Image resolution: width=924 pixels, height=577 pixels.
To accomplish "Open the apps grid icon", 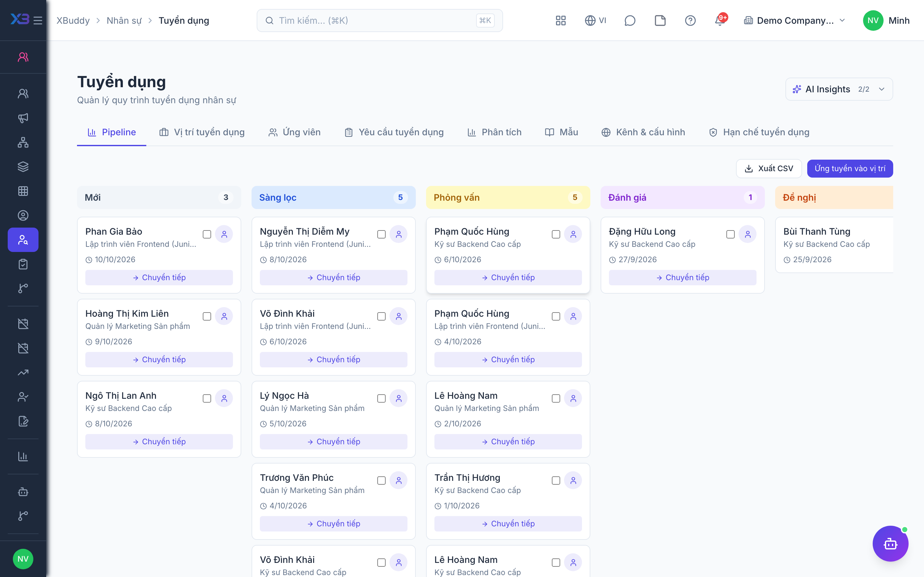I will click(x=560, y=21).
